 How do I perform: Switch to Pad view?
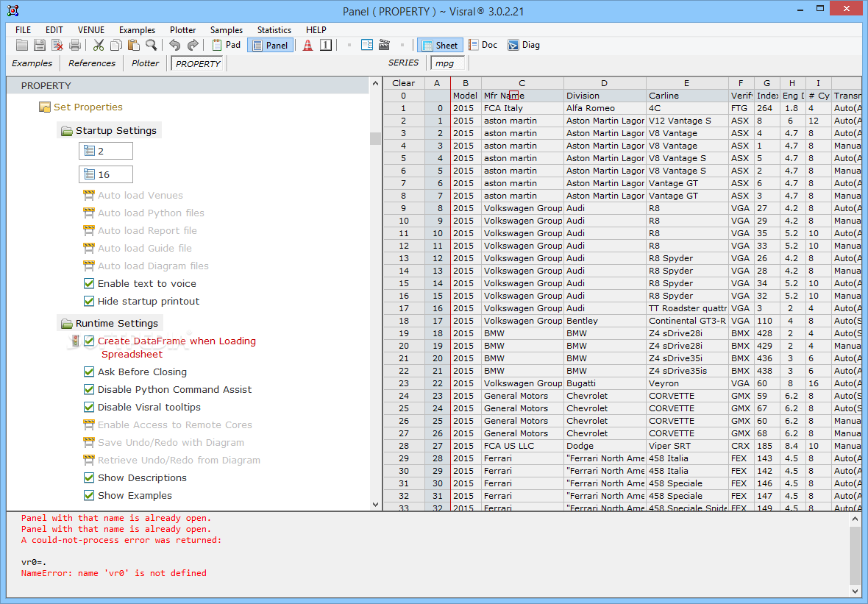(227, 46)
